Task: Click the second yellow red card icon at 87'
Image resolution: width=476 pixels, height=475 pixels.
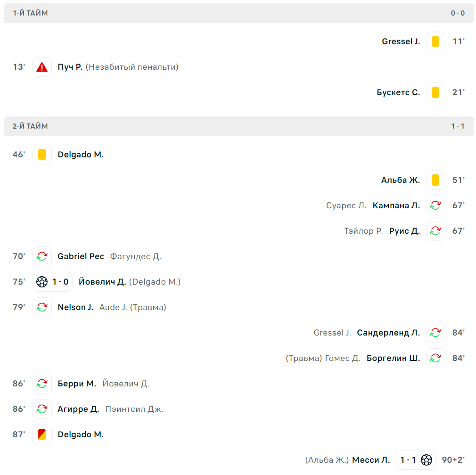Action: click(x=42, y=434)
